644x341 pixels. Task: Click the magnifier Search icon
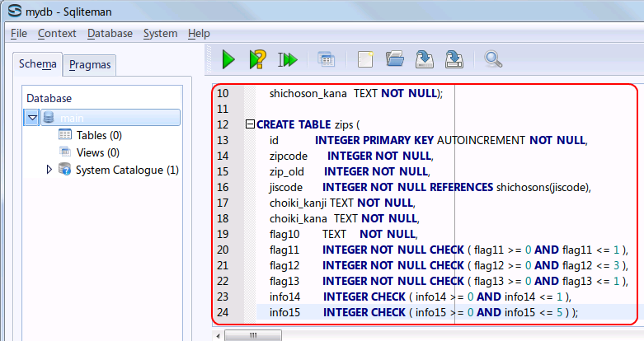493,59
